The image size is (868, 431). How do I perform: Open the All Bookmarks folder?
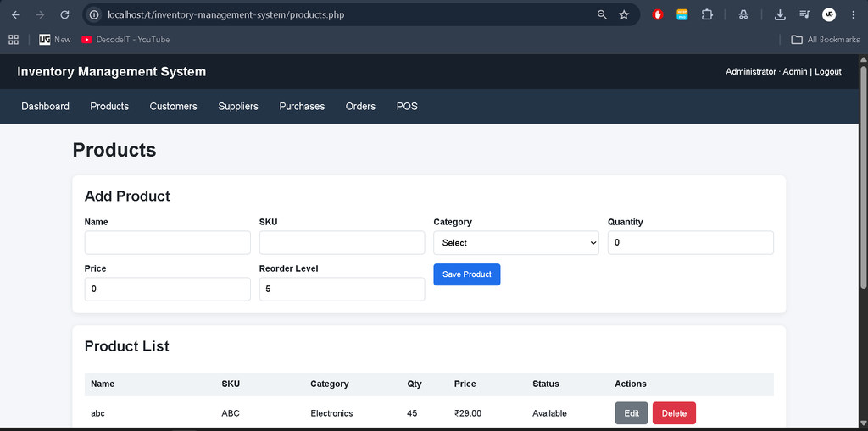[x=826, y=39]
